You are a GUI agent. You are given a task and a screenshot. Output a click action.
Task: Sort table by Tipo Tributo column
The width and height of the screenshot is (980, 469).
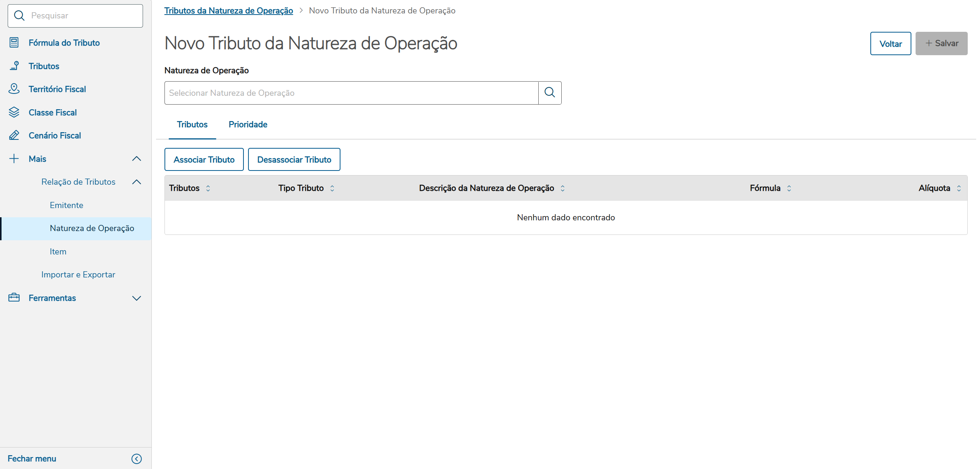click(x=332, y=188)
